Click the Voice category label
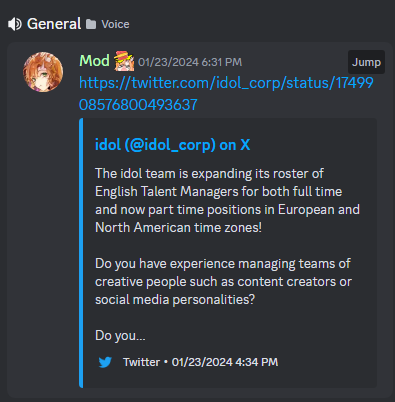Screen dimensions: 395x402 click(x=115, y=24)
